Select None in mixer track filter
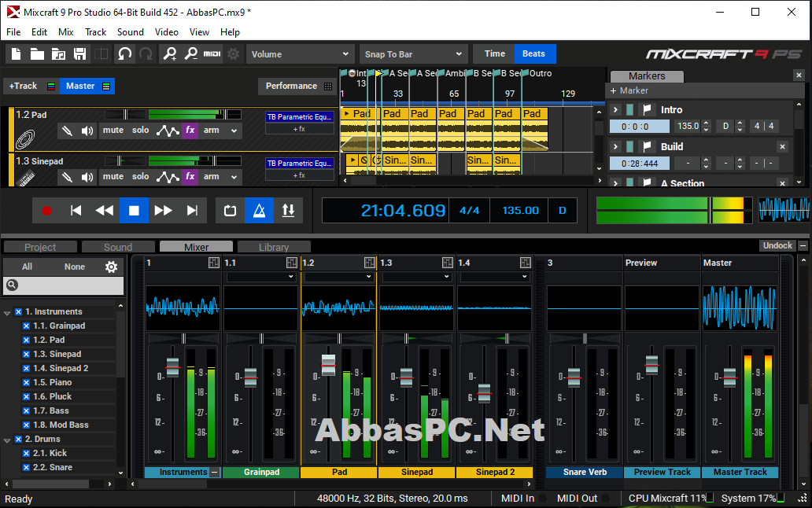Screen dimensions: 812x508 [x=75, y=267]
